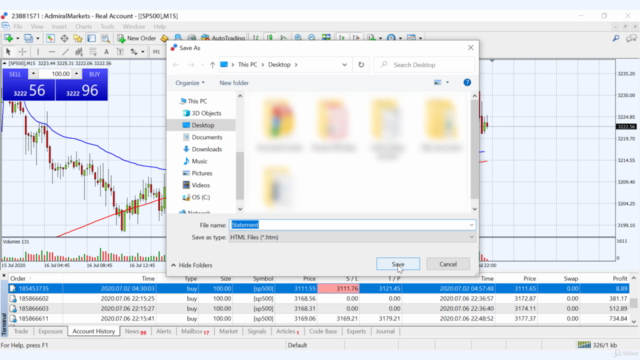Open the File name dropdown arrow
Image resolution: width=640 pixels, height=360 pixels.
(471, 225)
